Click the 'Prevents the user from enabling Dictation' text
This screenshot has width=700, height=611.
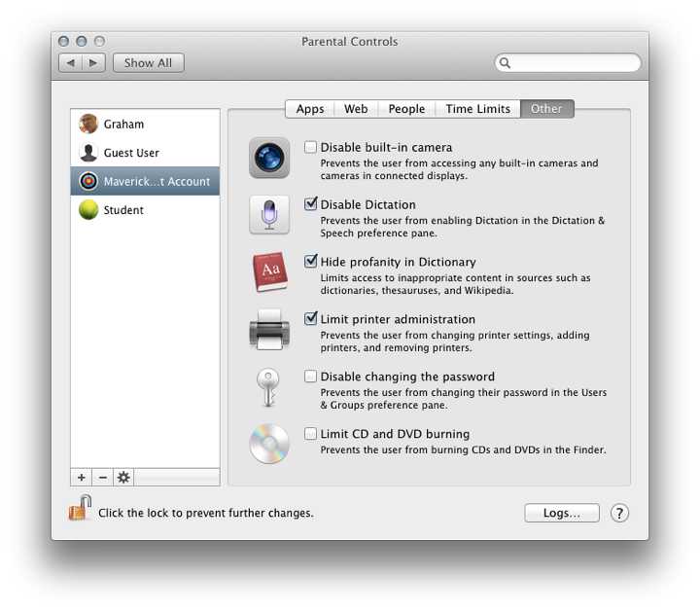463,227
